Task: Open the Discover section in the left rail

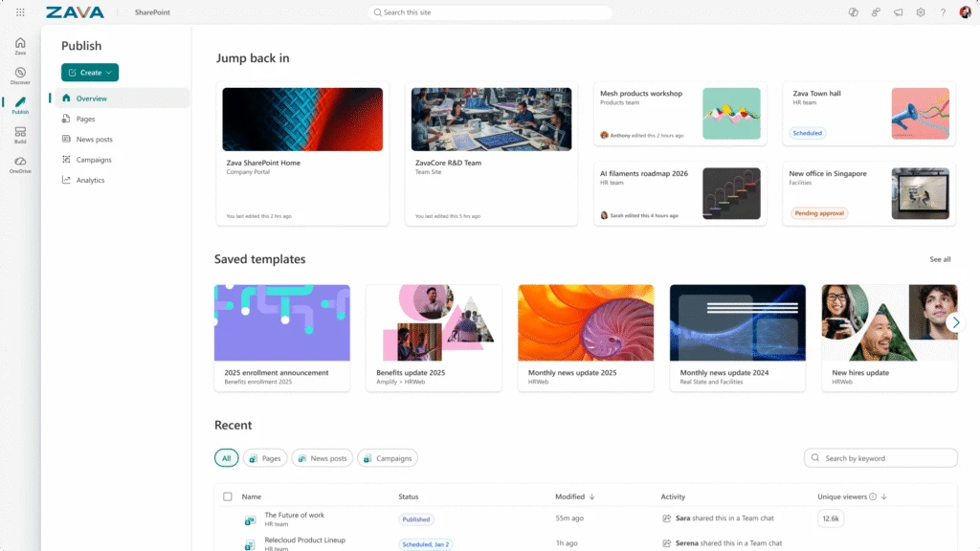Action: click(19, 75)
